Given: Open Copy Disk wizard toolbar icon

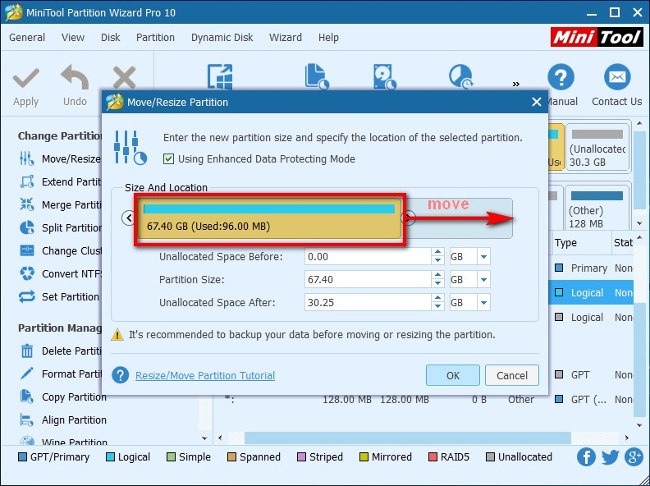Looking at the screenshot, I should click(x=384, y=76).
